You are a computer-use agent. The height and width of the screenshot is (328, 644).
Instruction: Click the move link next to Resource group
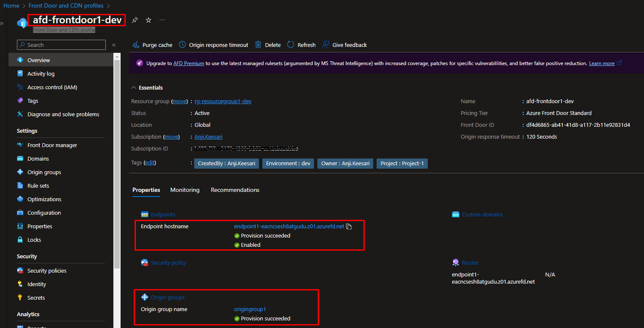point(179,101)
